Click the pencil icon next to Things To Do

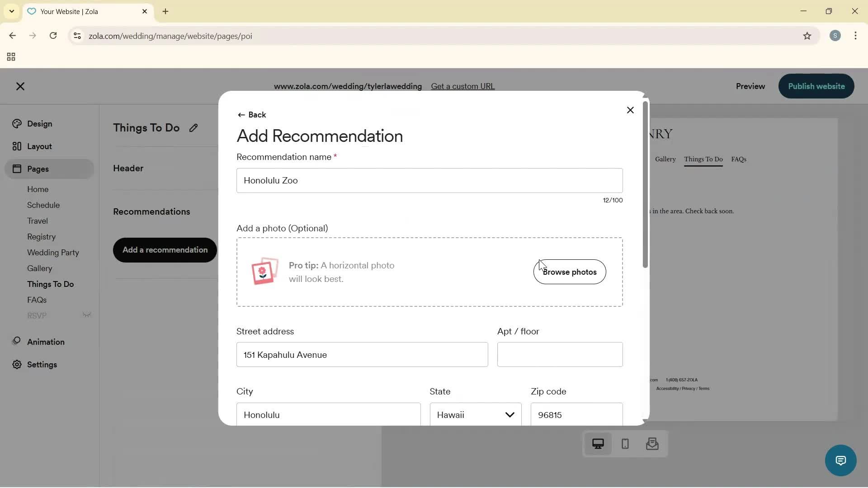point(193,128)
